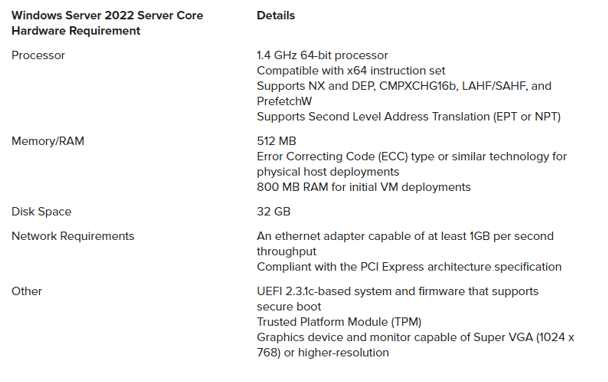Screen dimensions: 608x382
Task: Click 'Supports Second Level Address Translation' line
Action: [409, 116]
